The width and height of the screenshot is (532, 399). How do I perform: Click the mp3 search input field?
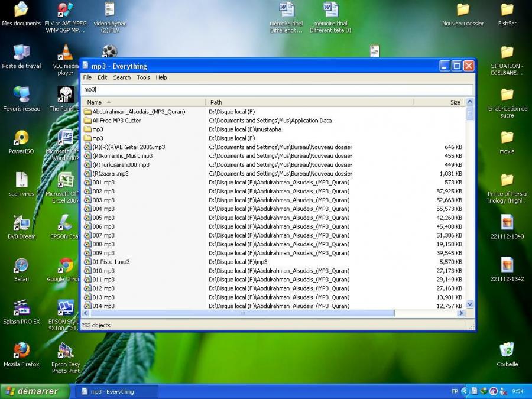click(x=277, y=89)
